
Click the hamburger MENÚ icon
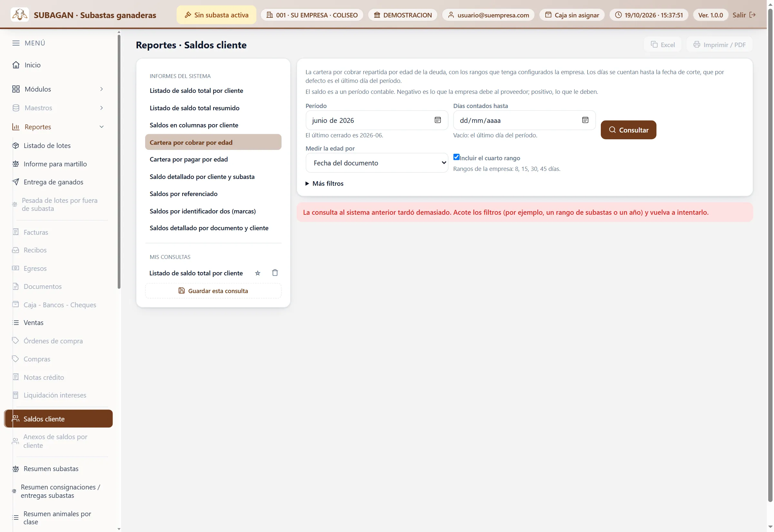pyautogui.click(x=16, y=43)
